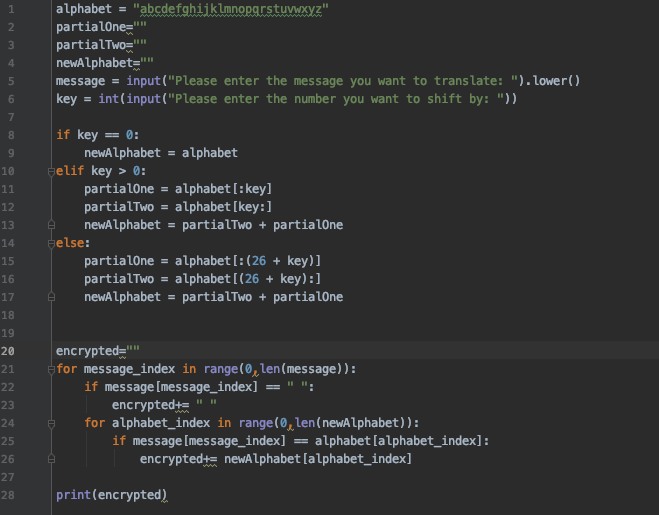Click the print(encrypted) statement

pyautogui.click(x=111, y=495)
